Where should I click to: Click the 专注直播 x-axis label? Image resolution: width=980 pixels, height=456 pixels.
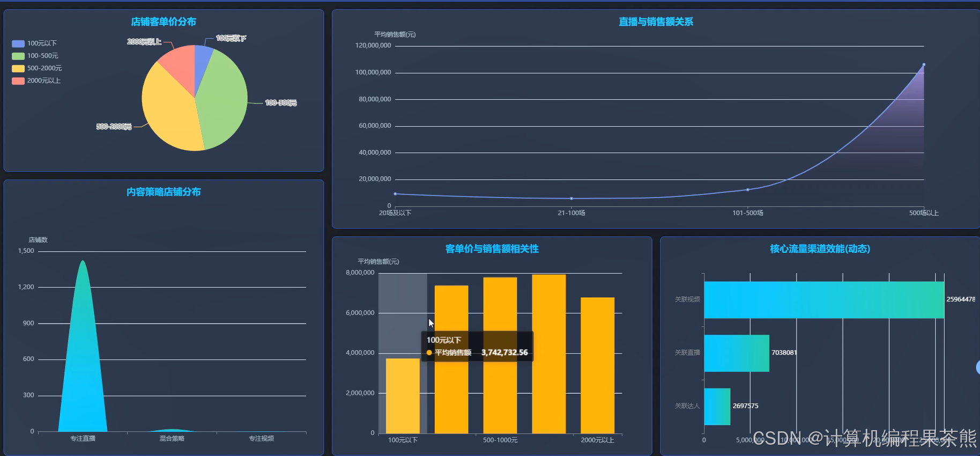coord(83,438)
